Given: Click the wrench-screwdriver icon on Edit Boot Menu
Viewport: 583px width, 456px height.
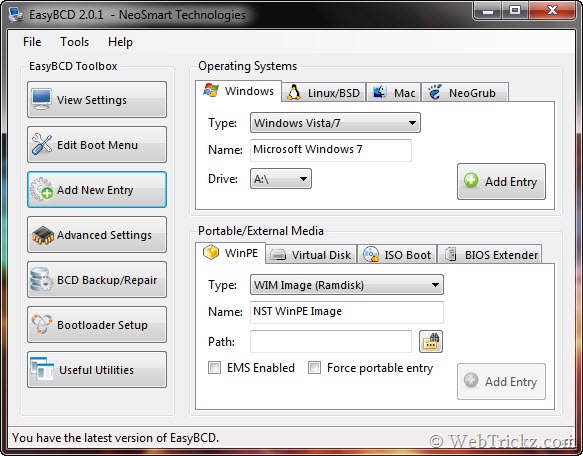Looking at the screenshot, I should click(41, 144).
